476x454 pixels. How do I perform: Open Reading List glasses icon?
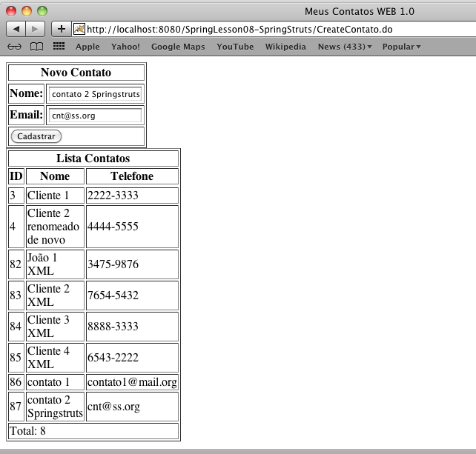tap(14, 47)
